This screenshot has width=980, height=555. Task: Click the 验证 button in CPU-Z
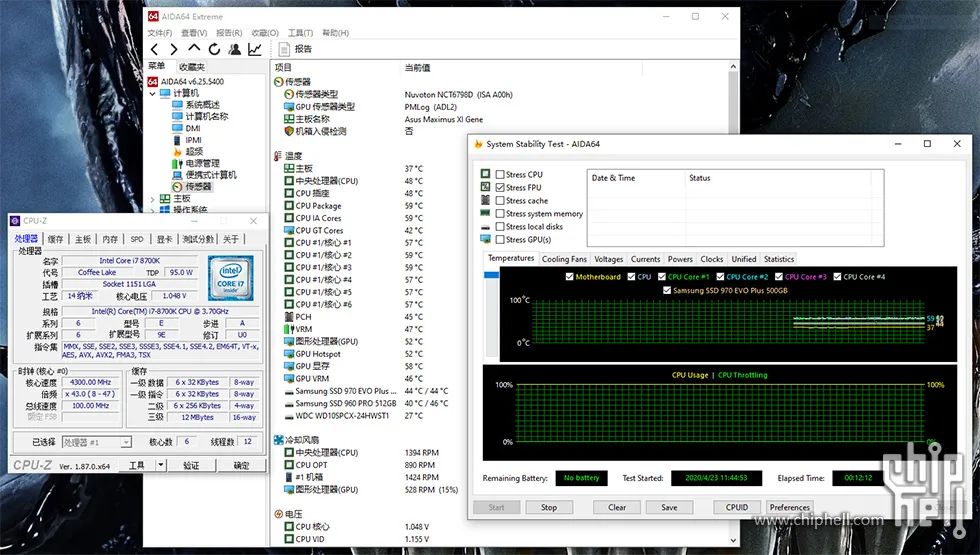tap(191, 466)
